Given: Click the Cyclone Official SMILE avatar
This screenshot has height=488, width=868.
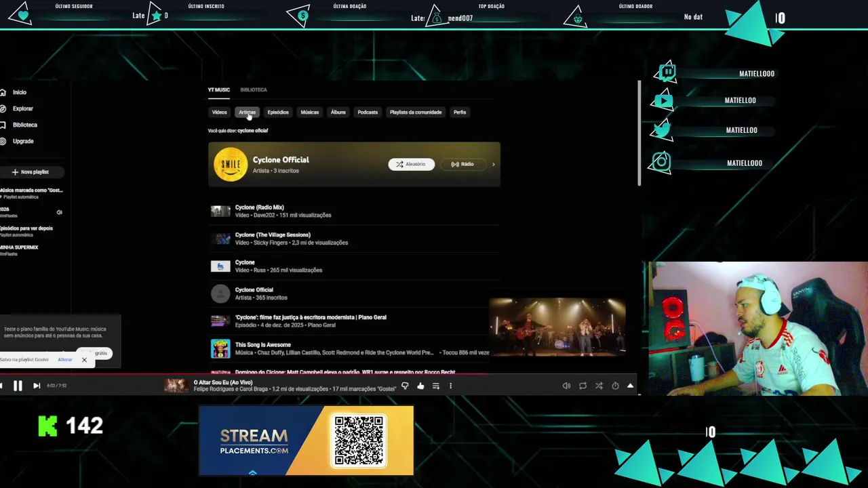Looking at the screenshot, I should [x=231, y=165].
